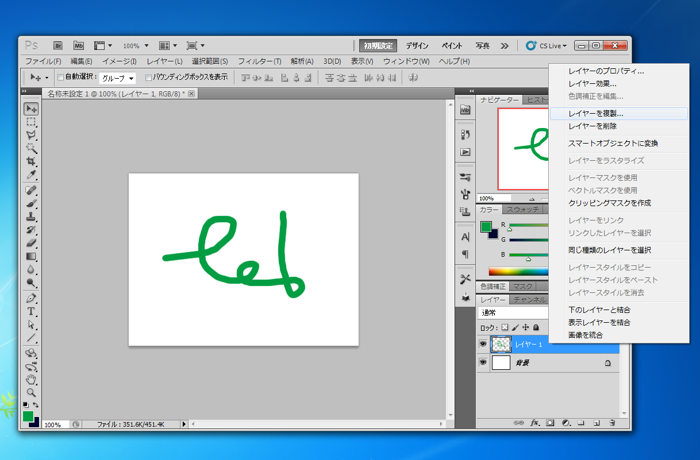Open the Mini Bridge panel icon in dock

coord(465,110)
